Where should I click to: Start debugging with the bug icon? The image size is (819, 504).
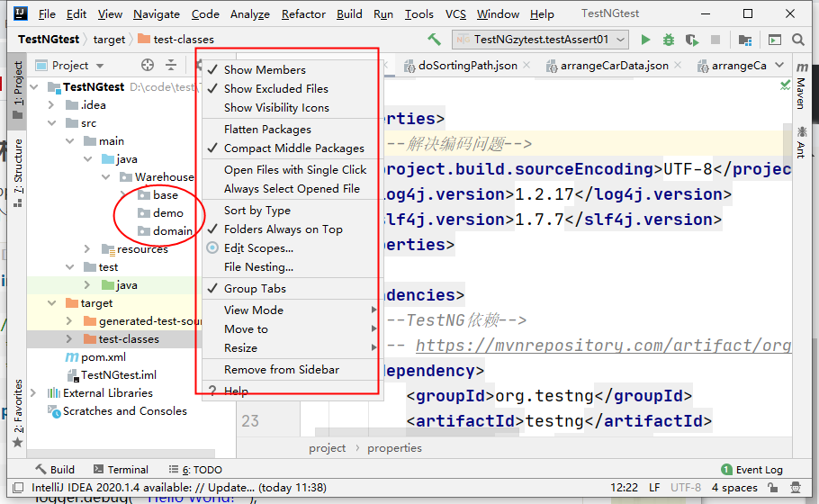click(669, 40)
